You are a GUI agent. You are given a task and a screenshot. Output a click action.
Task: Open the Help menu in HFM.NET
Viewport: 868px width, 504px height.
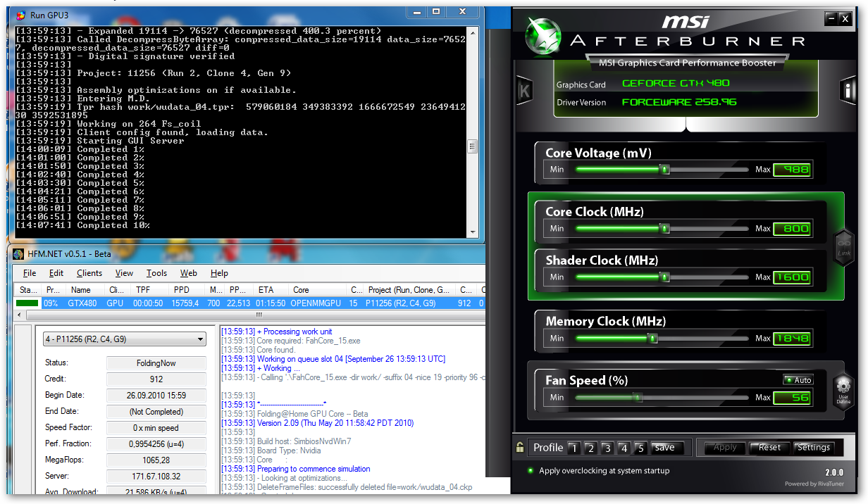pyautogui.click(x=219, y=273)
